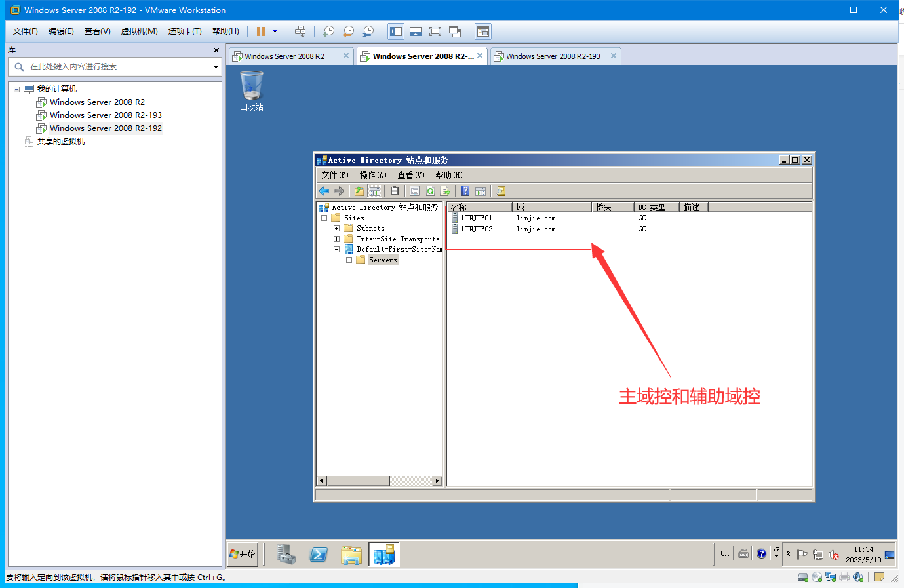Viewport: 904px width, 588px height.
Task: Close the library panel with its X
Action: click(216, 50)
